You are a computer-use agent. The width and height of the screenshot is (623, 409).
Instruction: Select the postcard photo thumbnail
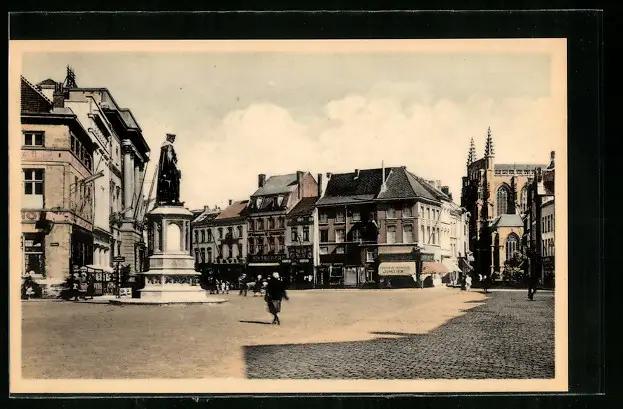(x=288, y=215)
